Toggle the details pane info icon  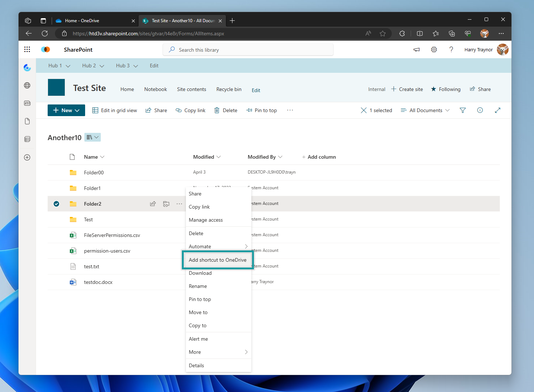coord(480,110)
